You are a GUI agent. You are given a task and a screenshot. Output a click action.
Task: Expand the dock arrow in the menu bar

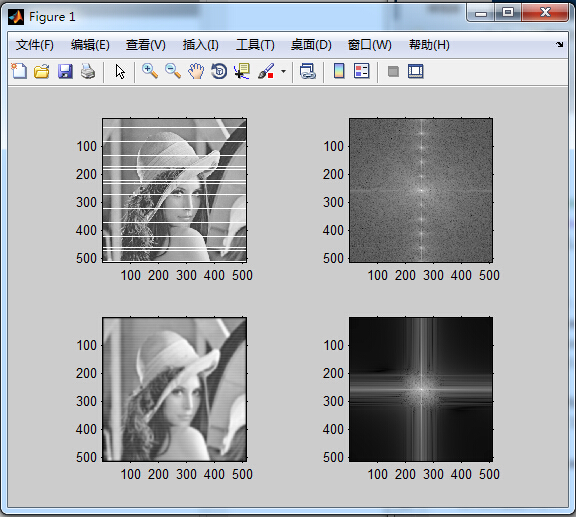click(559, 44)
